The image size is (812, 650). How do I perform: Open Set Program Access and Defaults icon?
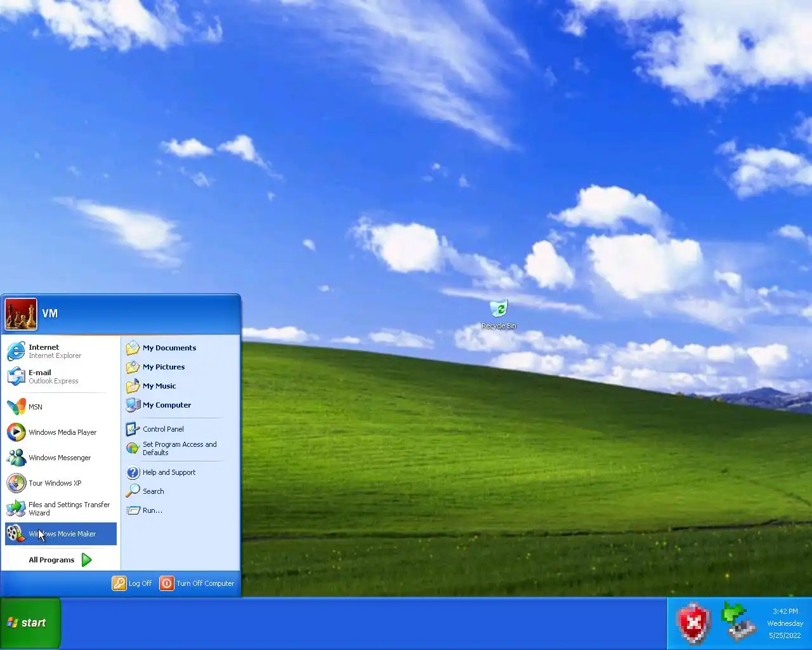[133, 448]
